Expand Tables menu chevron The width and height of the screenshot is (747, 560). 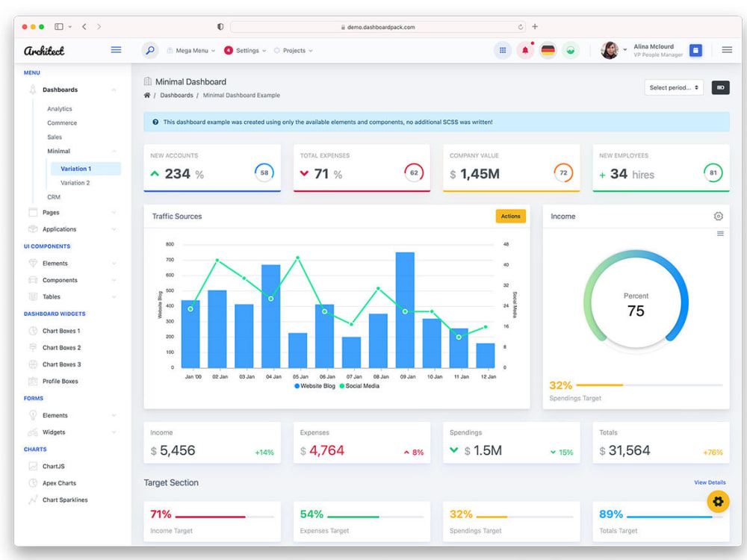[x=114, y=296]
